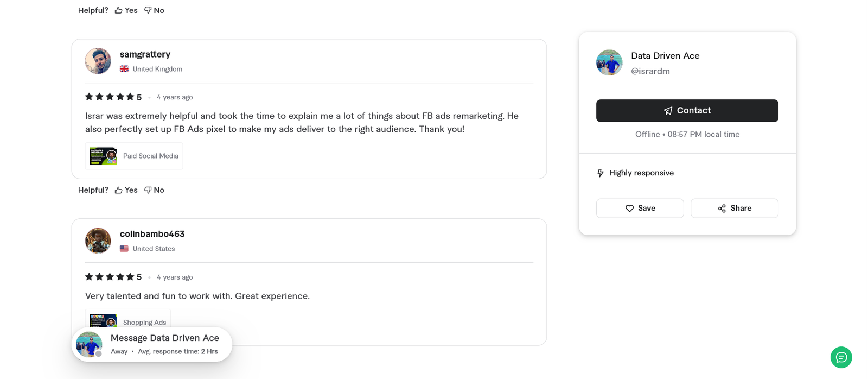Click the share network icon beside Share text
This screenshot has width=868, height=379.
tap(722, 208)
